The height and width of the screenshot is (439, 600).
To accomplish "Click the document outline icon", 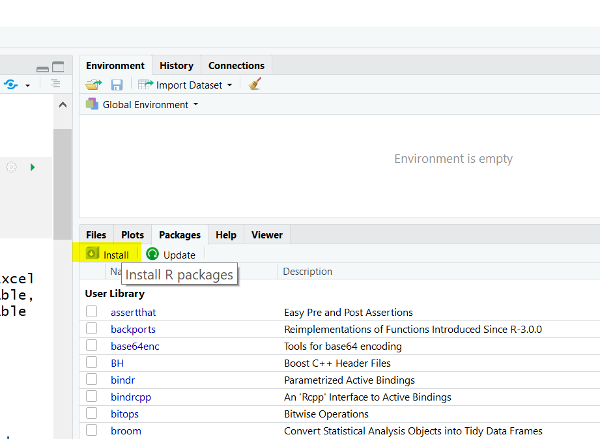I will (x=56, y=84).
